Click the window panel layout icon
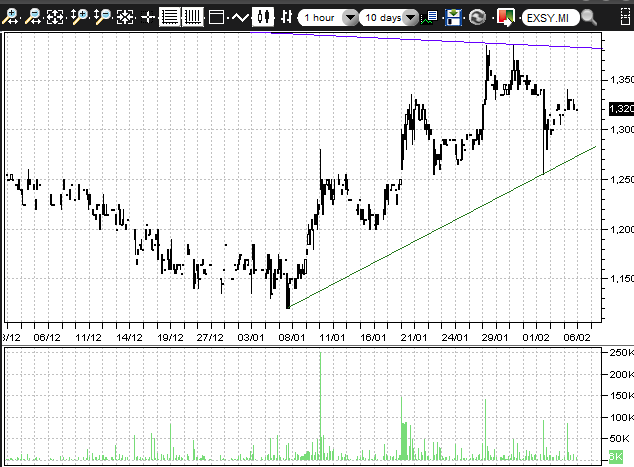634x467 pixels. (217, 17)
